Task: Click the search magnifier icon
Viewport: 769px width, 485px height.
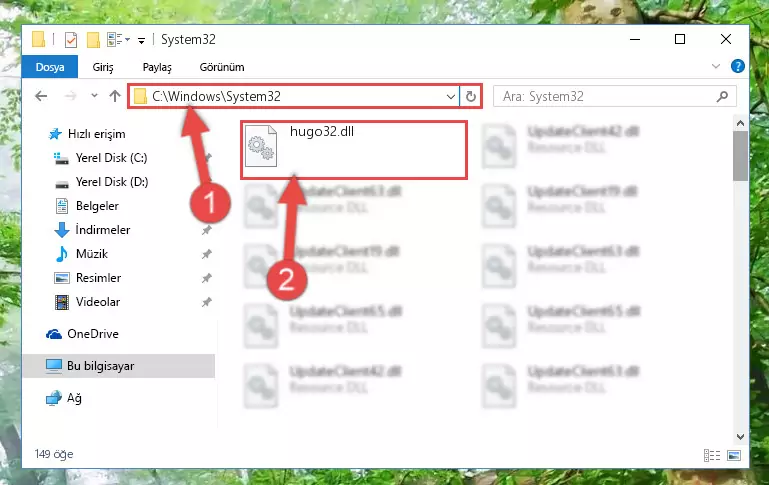Action: point(722,97)
